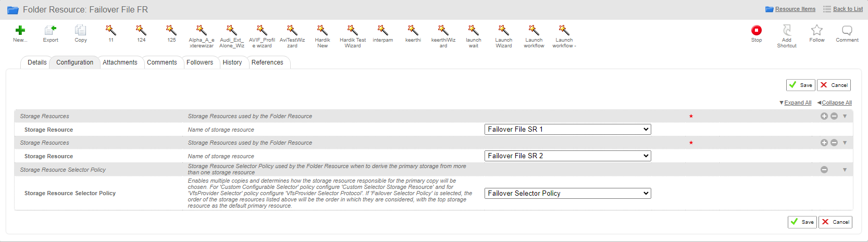Follow this resource via star icon
Screen dimensions: 868x242
tap(817, 30)
